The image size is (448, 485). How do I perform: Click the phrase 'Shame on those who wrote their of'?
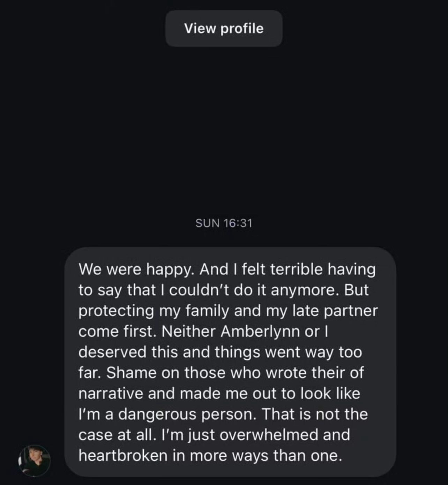coord(235,373)
